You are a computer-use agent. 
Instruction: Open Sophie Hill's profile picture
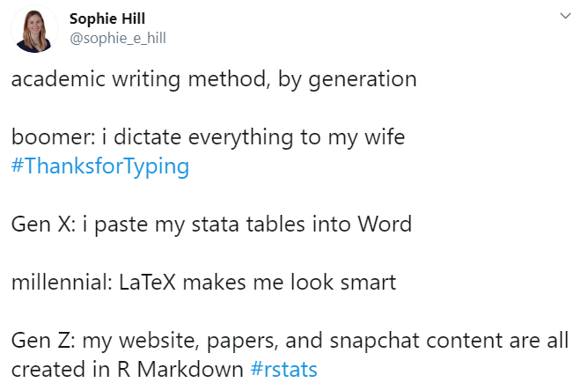tap(35, 29)
